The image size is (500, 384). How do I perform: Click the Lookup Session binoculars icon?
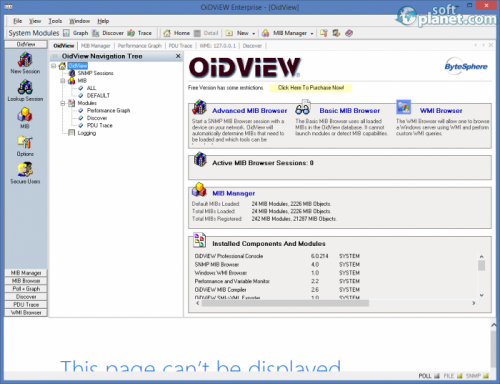25,88
